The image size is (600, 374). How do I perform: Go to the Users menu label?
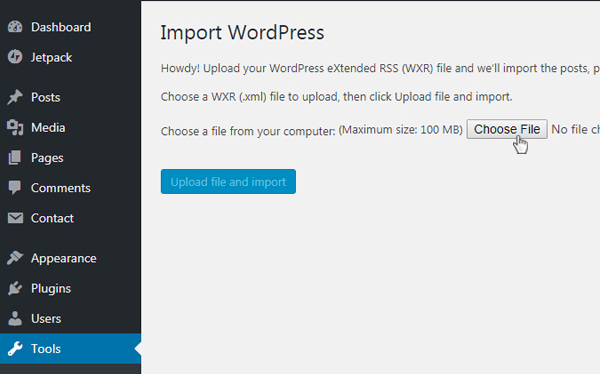tap(46, 319)
